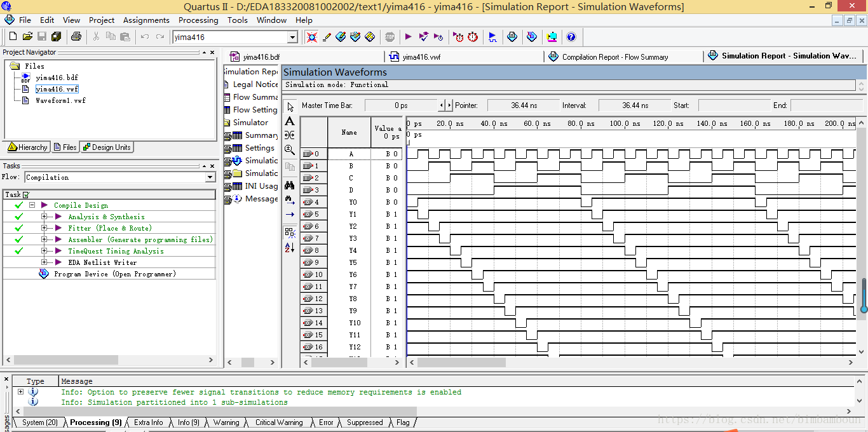Screen dimensions: 868x432
Task: Click the Stop Processing icon
Action: tap(390, 37)
